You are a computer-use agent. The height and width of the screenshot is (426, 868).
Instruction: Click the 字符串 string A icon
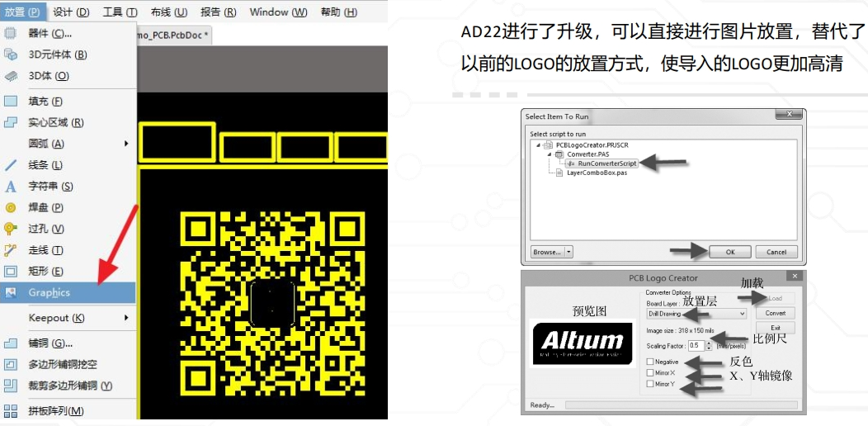(11, 186)
